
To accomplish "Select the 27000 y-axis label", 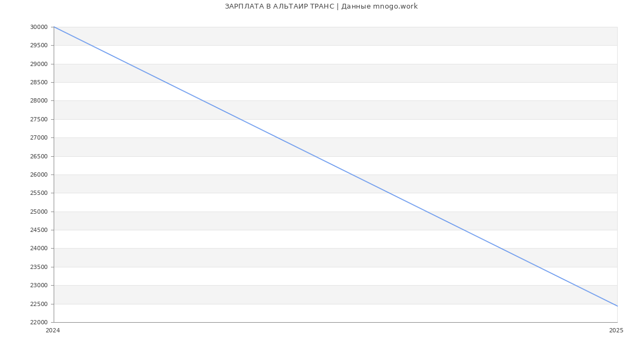I will [x=39, y=138].
